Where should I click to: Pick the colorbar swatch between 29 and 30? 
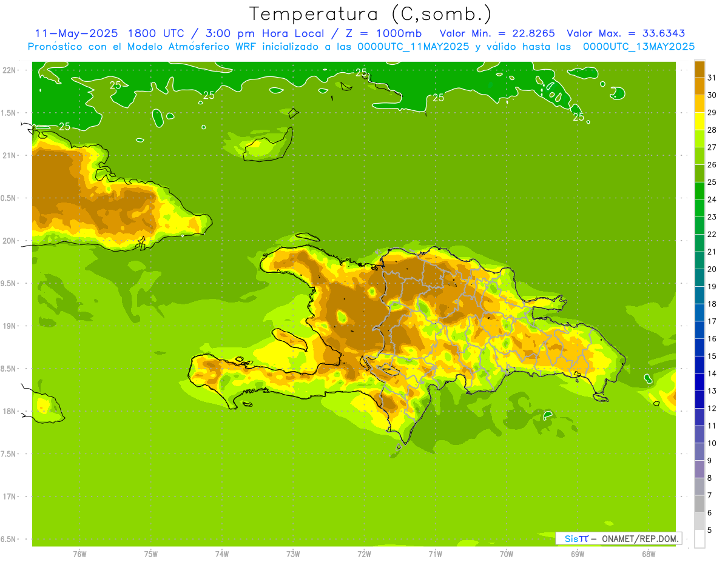point(699,104)
